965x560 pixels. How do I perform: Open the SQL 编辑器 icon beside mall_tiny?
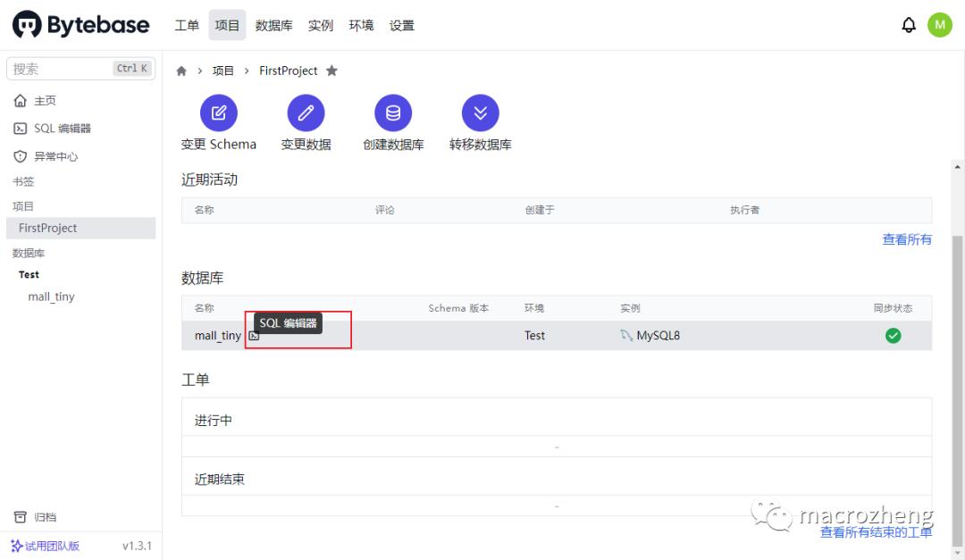pyautogui.click(x=253, y=336)
